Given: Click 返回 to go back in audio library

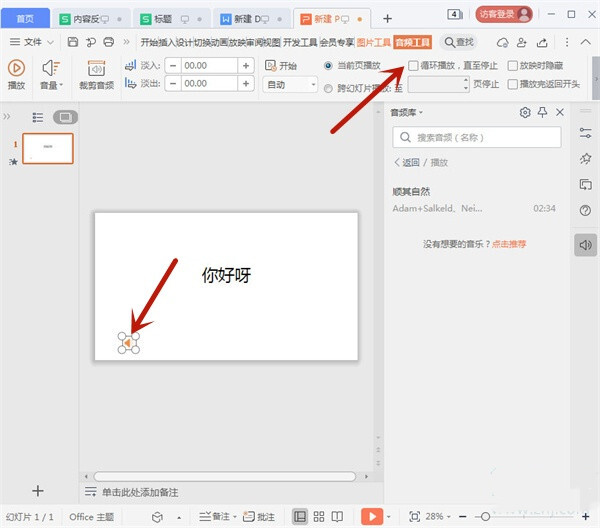Looking at the screenshot, I should pos(410,162).
